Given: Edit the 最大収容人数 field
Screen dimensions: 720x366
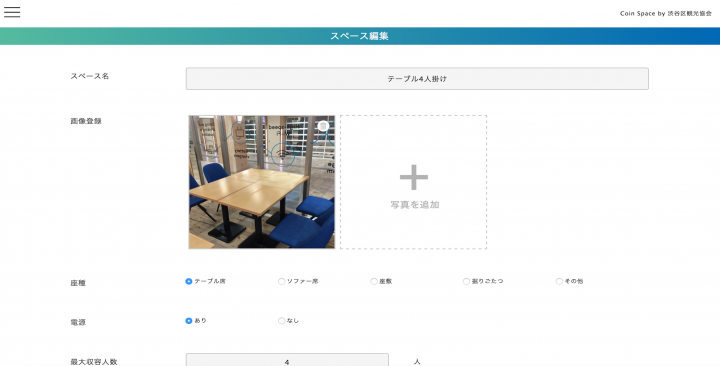Looking at the screenshot, I should pos(287,360).
